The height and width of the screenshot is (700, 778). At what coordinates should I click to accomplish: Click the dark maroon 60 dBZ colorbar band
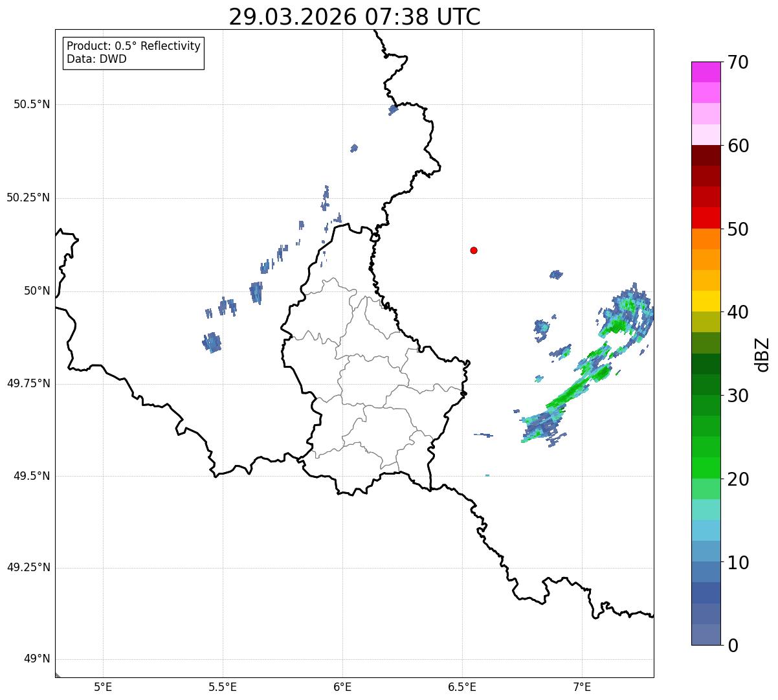click(706, 155)
